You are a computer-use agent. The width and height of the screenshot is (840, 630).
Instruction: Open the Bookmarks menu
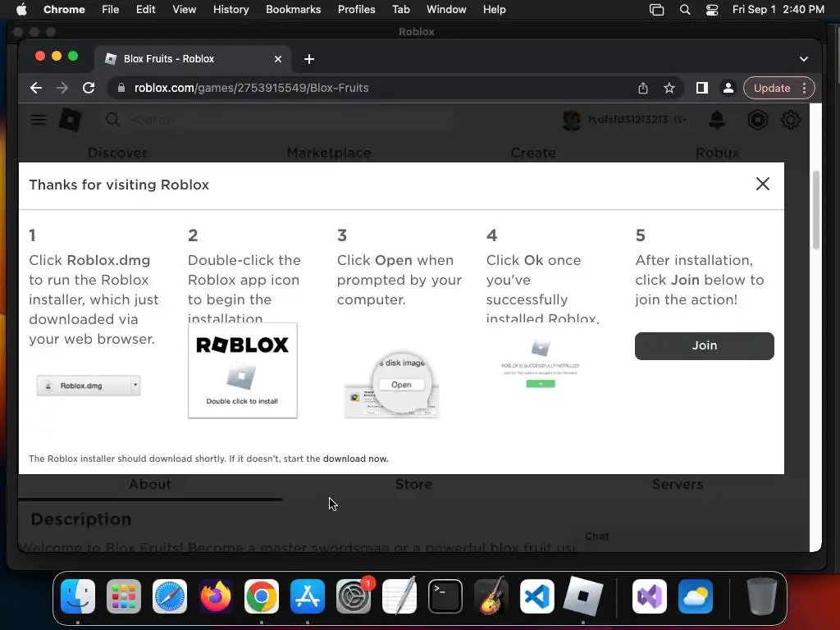click(293, 9)
